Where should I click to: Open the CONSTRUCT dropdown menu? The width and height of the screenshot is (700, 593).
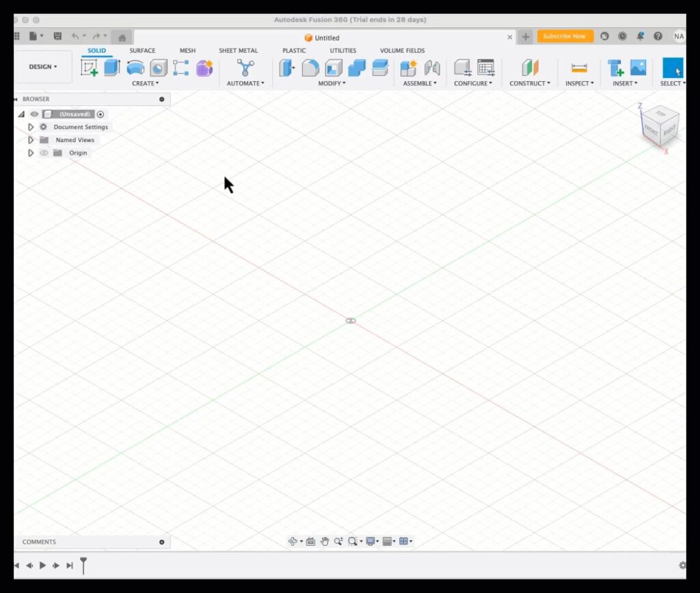pos(530,83)
